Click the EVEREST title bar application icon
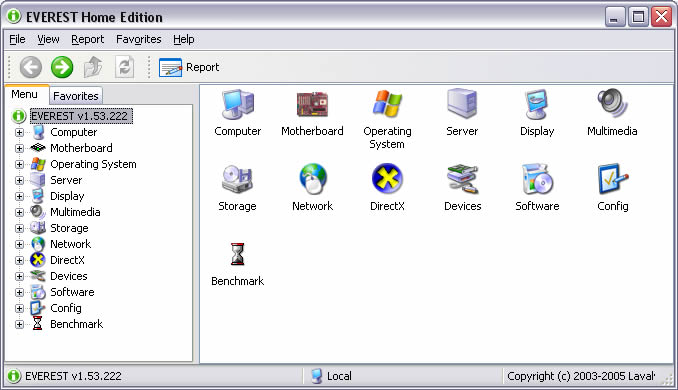Viewport: 678px width, 390px height. pos(14,16)
